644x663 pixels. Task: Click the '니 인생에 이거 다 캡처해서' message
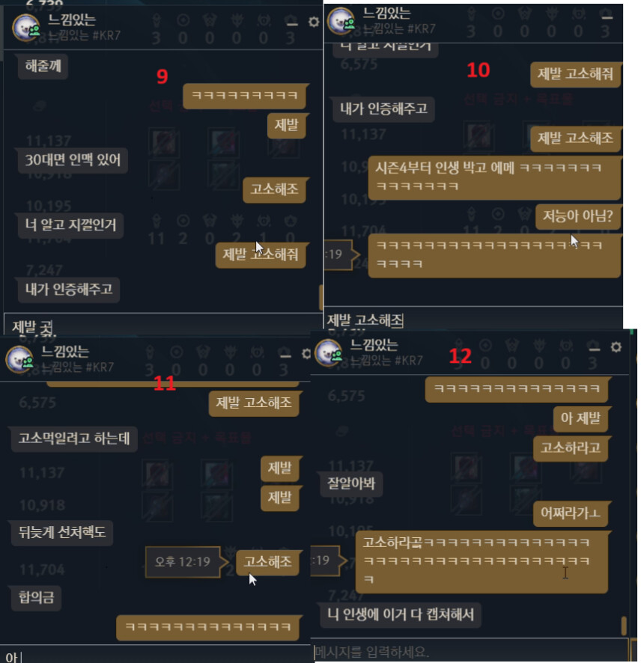click(401, 615)
